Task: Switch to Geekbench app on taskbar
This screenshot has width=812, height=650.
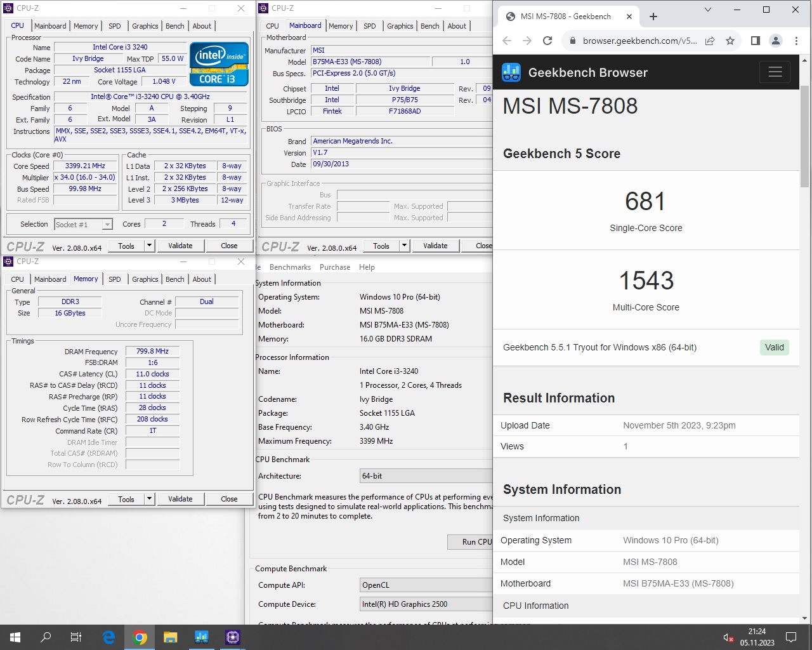Action: [201, 637]
